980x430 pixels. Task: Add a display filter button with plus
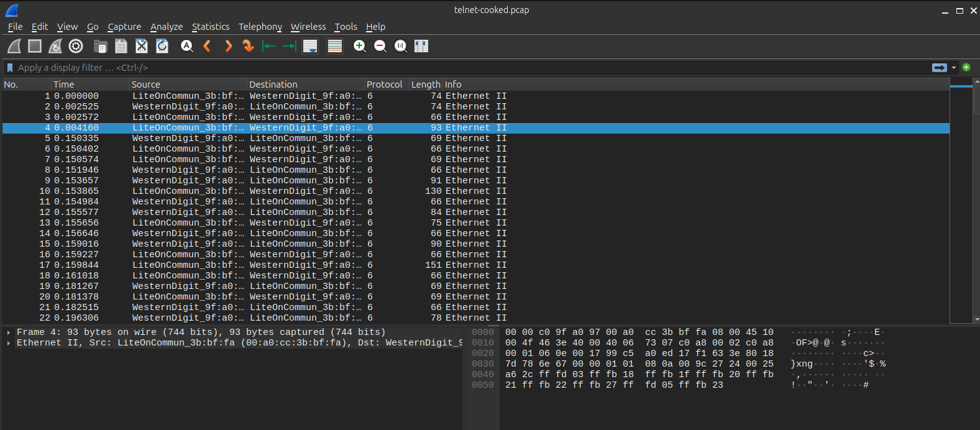tap(966, 67)
